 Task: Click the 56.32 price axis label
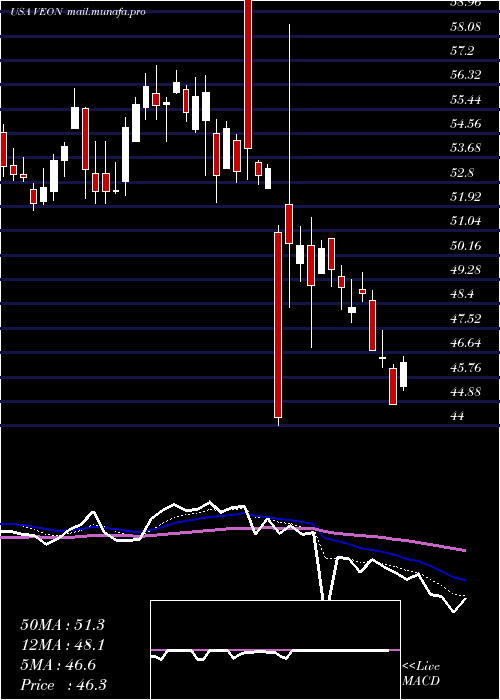[x=466, y=75]
